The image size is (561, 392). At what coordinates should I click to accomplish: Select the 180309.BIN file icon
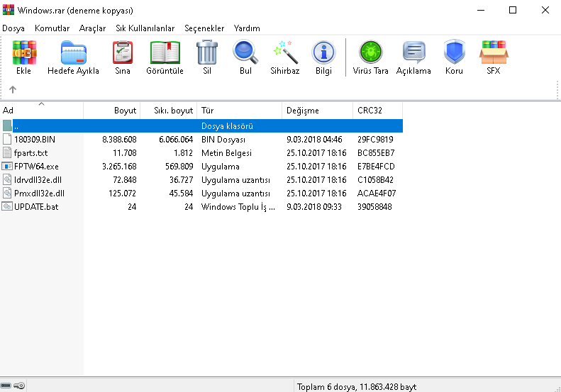7,139
